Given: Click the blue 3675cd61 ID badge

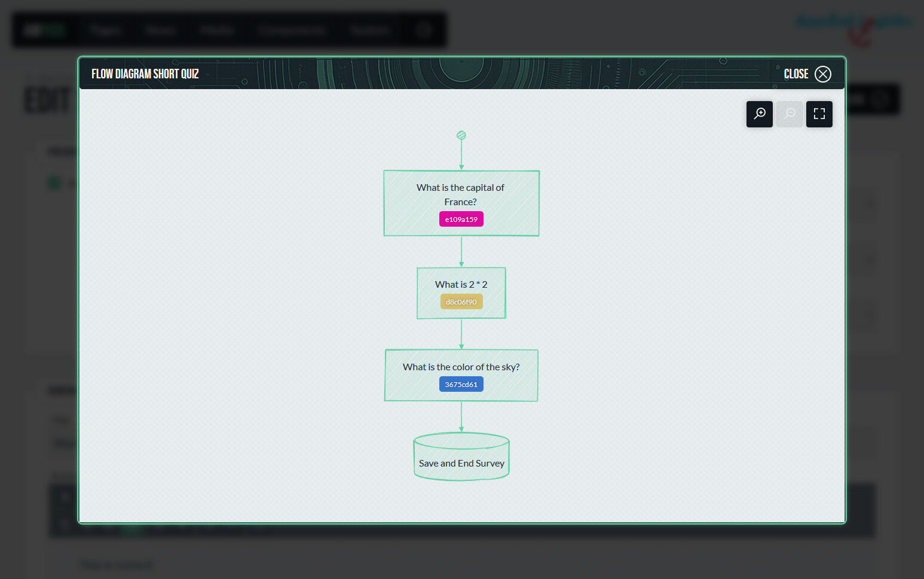Looking at the screenshot, I should pos(461,385).
